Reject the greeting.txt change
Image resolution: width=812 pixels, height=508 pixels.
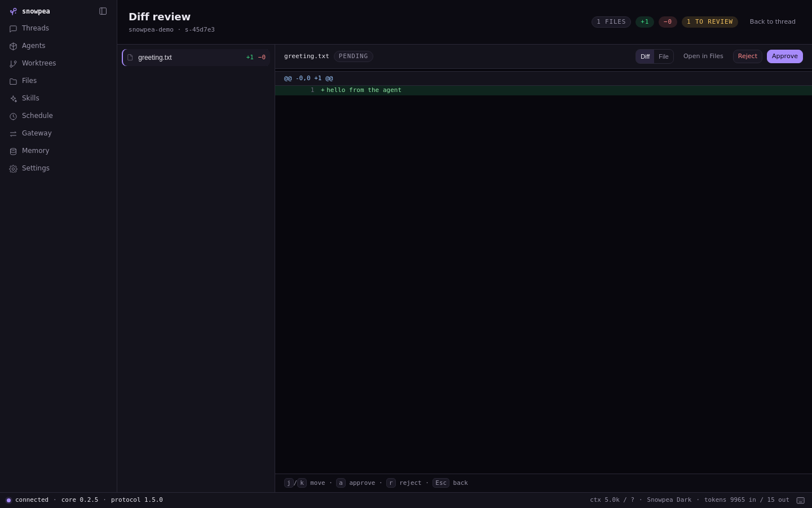pos(748,56)
